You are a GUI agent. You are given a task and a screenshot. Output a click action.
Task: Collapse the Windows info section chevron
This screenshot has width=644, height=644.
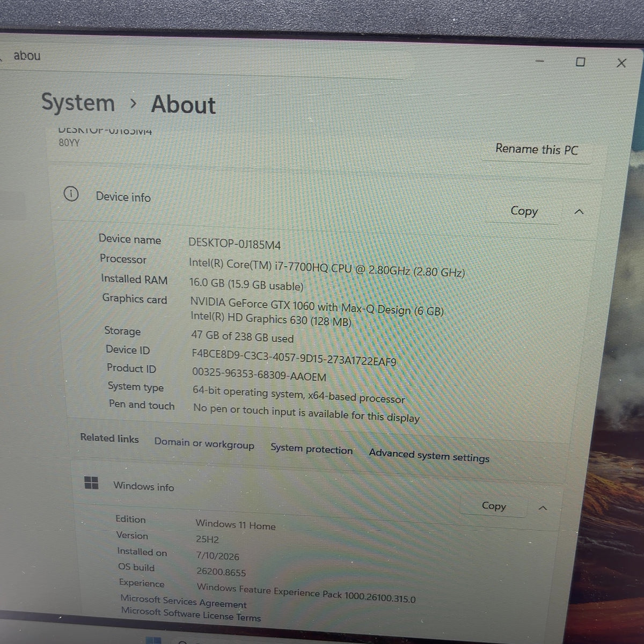pos(543,508)
